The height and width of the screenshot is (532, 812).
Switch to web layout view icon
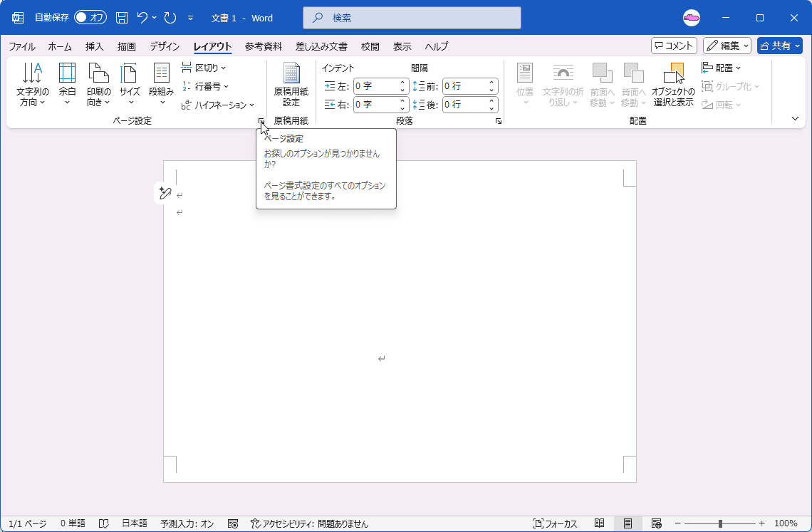click(657, 523)
